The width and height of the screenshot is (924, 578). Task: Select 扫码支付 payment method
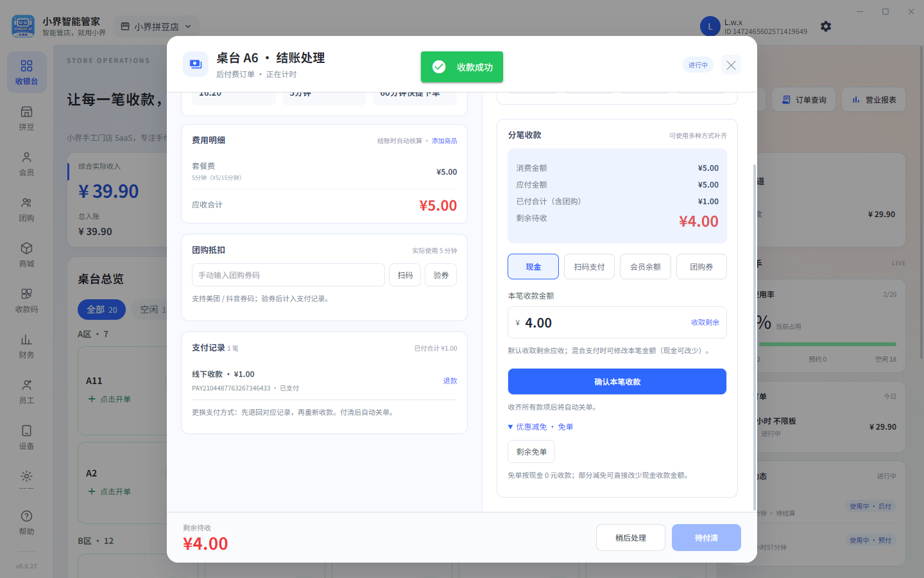[x=589, y=267]
